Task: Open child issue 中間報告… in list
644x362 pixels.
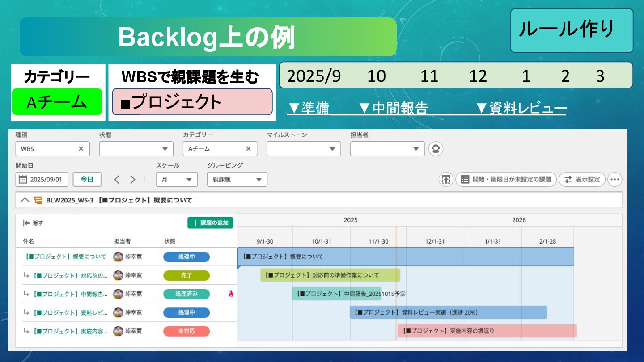Action: [x=70, y=294]
